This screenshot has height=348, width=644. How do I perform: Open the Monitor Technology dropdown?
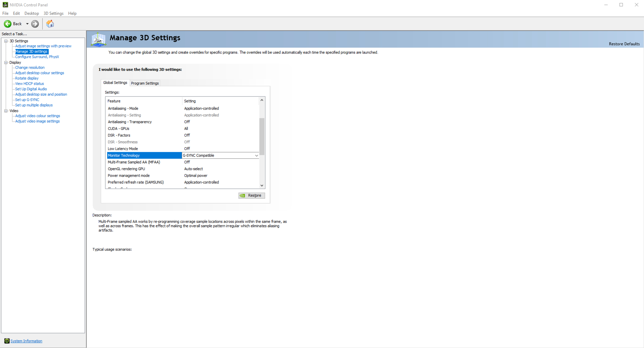pos(256,155)
